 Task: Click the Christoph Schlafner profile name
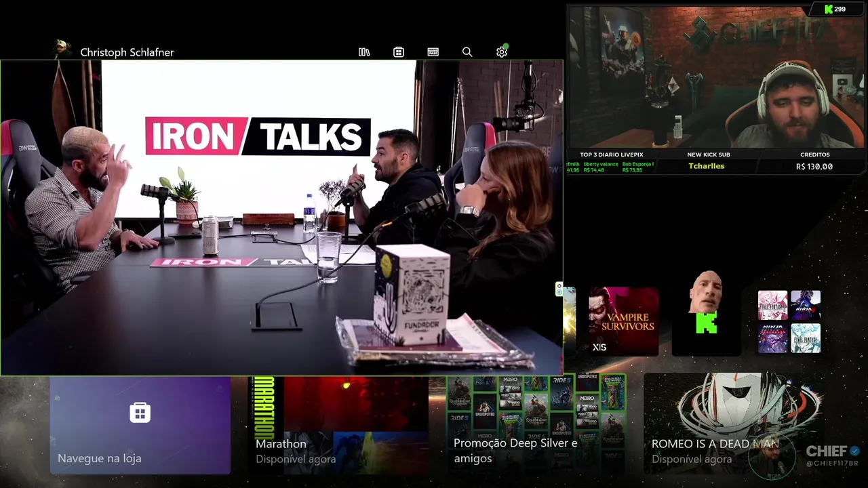pos(127,52)
